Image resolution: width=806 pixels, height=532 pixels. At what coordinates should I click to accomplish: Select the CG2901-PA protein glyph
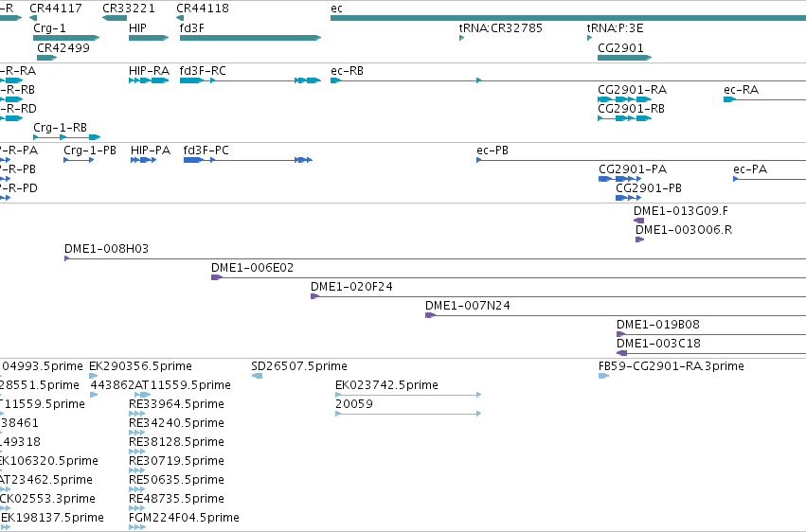pos(620,179)
